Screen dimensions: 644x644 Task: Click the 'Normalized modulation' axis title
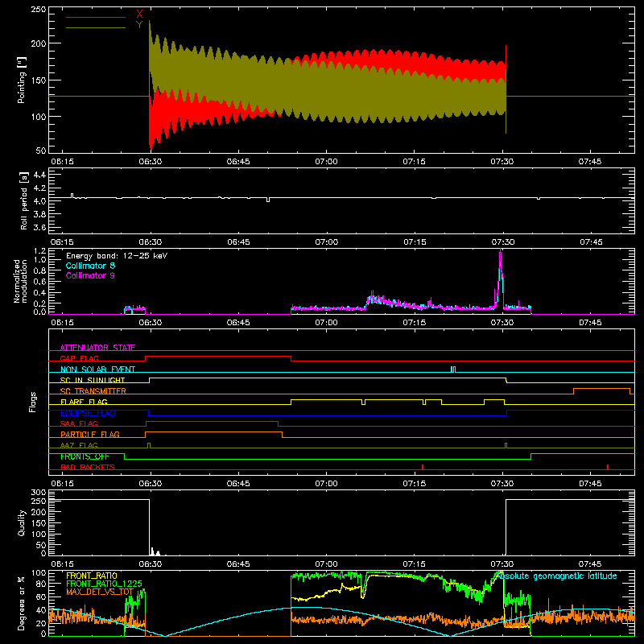(x=20, y=281)
